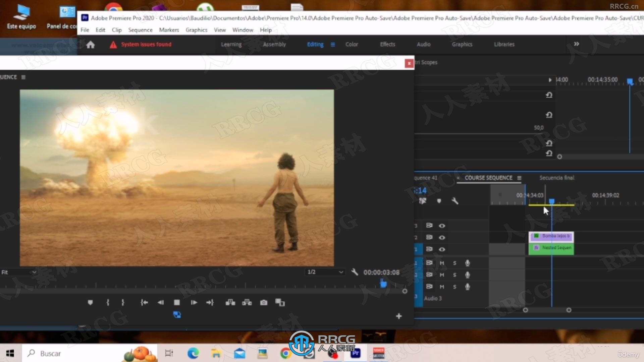Click the Mark In bracket button
The height and width of the screenshot is (362, 644).
point(108,303)
